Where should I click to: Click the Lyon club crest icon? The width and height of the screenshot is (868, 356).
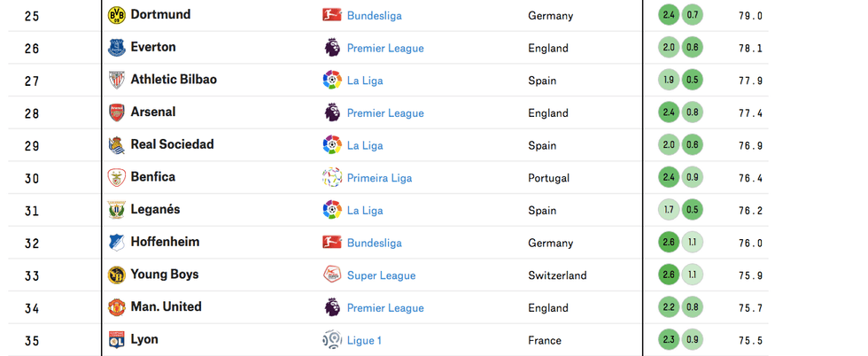(x=116, y=340)
